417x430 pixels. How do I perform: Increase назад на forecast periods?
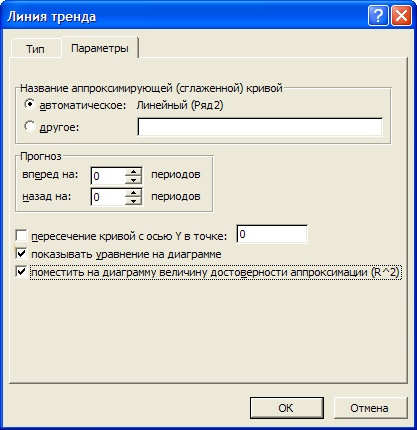tap(134, 193)
